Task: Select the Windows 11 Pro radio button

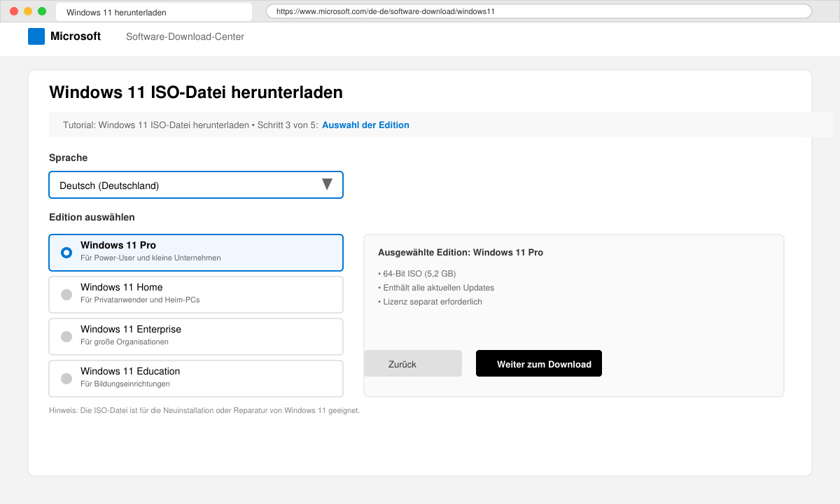Action: [66, 253]
